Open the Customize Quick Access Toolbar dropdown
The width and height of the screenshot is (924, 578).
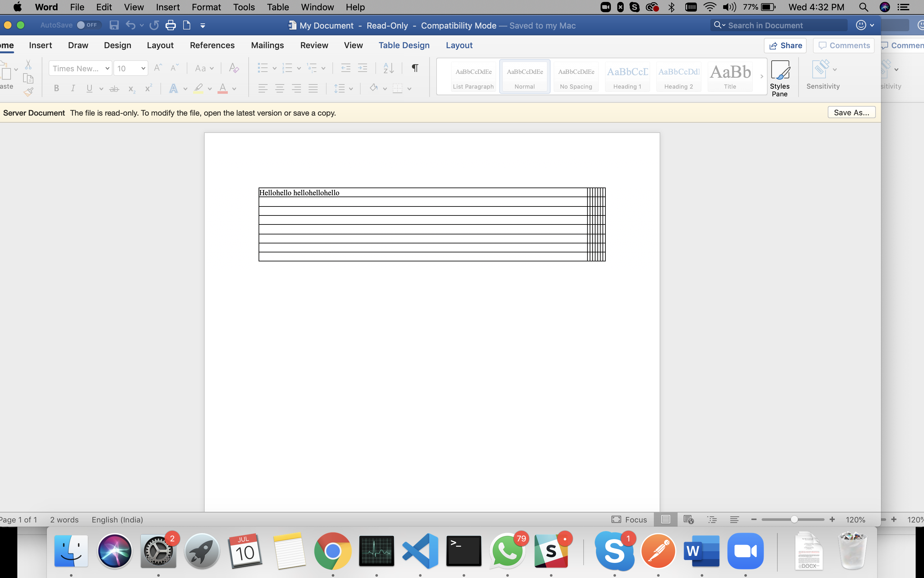pyautogui.click(x=203, y=26)
